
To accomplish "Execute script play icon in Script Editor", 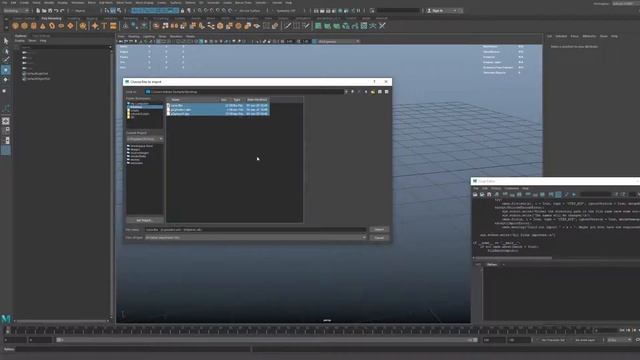I will coord(573,195).
